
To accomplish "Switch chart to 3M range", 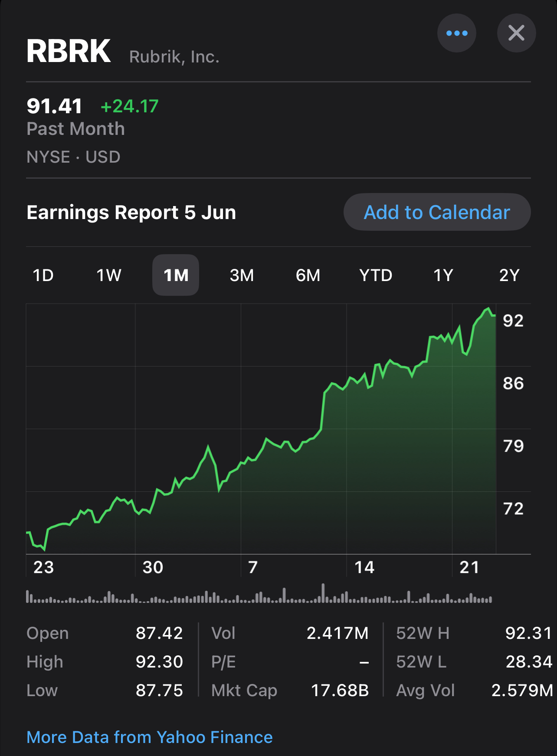I will [242, 275].
